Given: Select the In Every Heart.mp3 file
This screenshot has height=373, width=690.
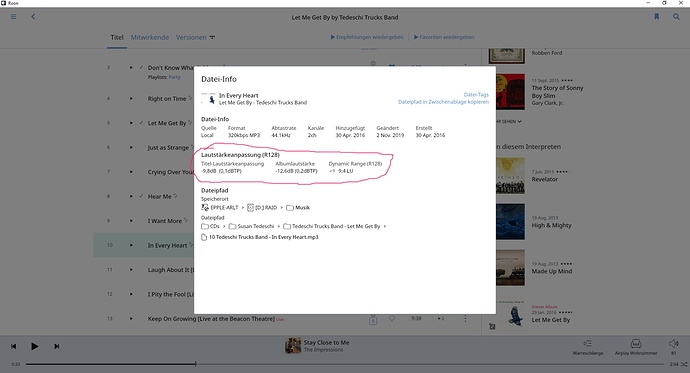Looking at the screenshot, I should point(260,237).
